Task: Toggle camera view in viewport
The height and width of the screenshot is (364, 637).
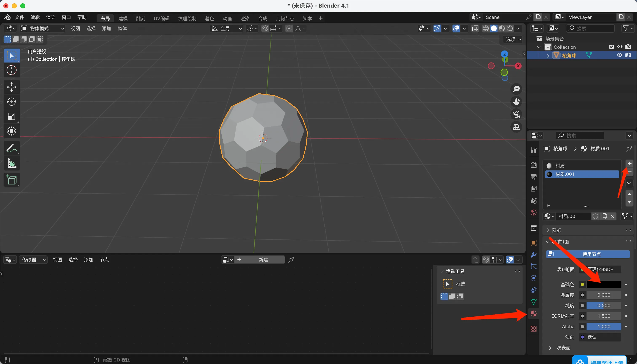Action: click(516, 114)
